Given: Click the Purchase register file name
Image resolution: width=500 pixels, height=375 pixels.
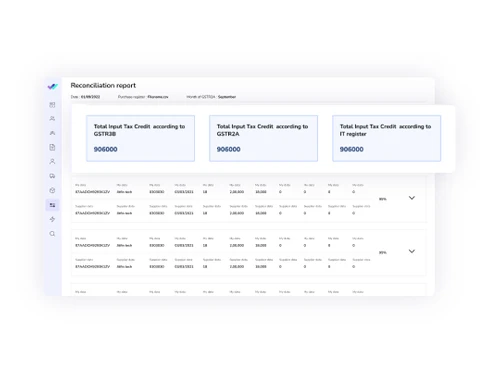Looking at the screenshot, I should coord(158,97).
